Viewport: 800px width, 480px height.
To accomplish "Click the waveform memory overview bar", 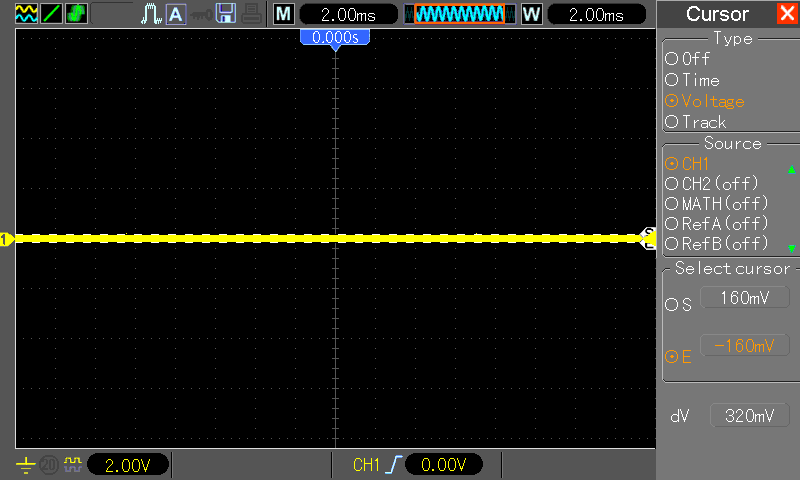I will pyautogui.click(x=460, y=14).
